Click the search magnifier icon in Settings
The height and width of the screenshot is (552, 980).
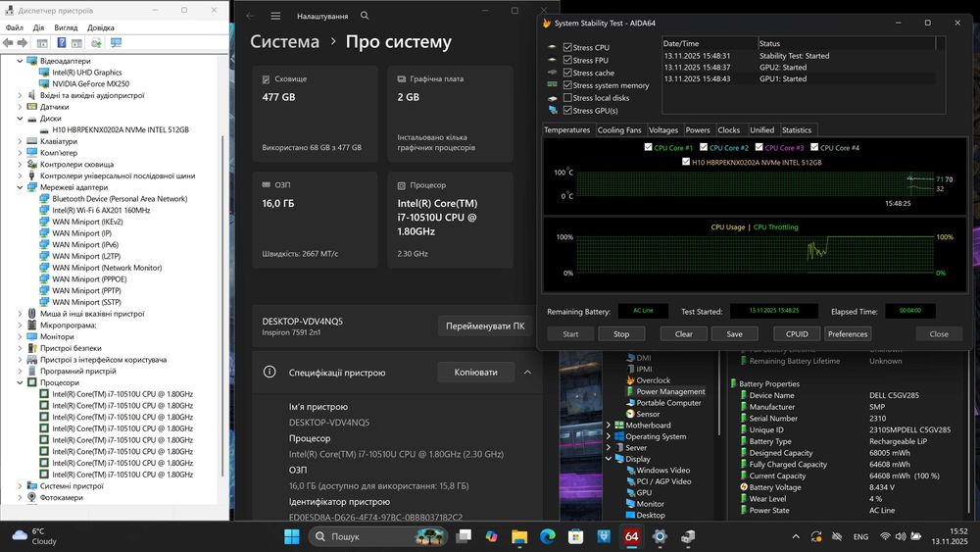(365, 16)
